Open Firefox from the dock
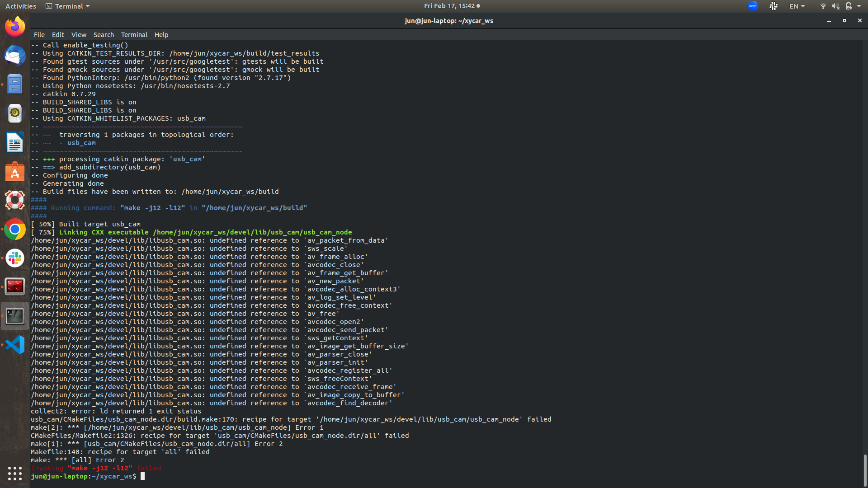This screenshot has width=868, height=488. (15, 26)
